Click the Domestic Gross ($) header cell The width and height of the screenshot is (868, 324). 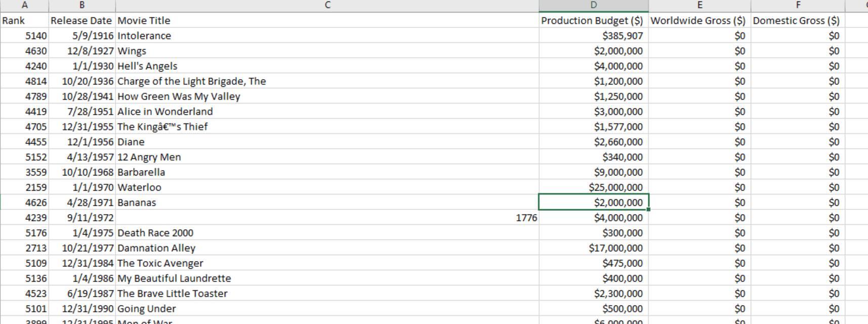798,20
